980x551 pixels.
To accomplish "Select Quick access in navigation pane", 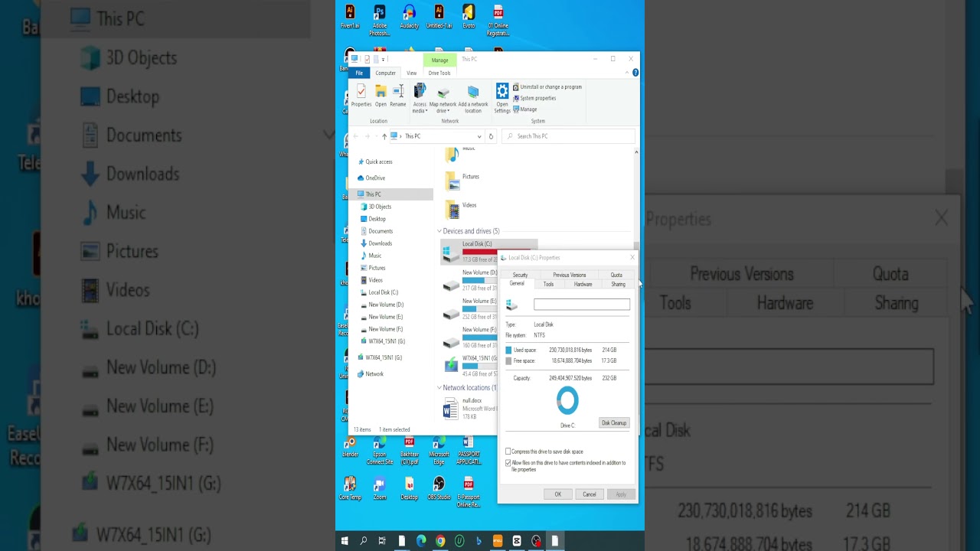I will click(378, 161).
